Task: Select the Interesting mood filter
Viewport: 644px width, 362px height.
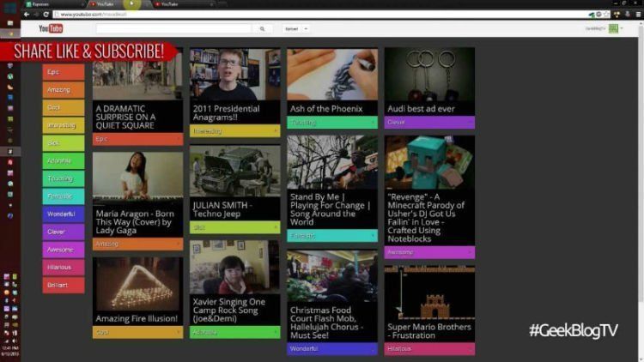Action: (64, 125)
